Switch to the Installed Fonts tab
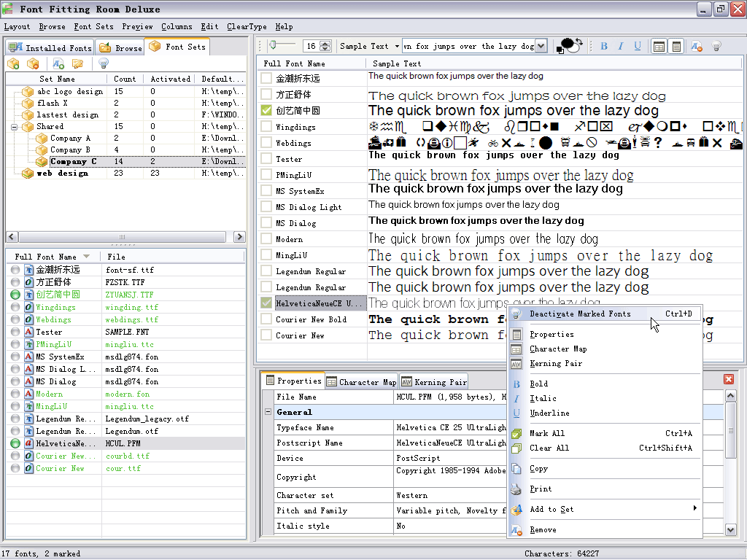The height and width of the screenshot is (560, 747). (x=50, y=47)
